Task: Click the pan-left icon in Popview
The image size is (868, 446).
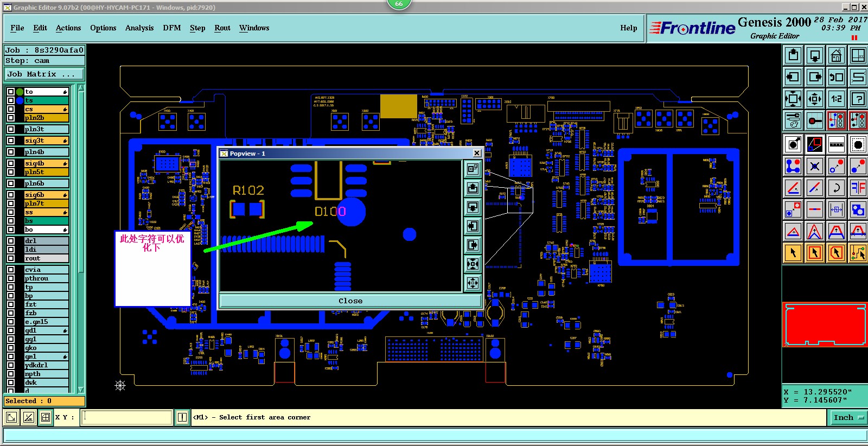Action: (473, 226)
